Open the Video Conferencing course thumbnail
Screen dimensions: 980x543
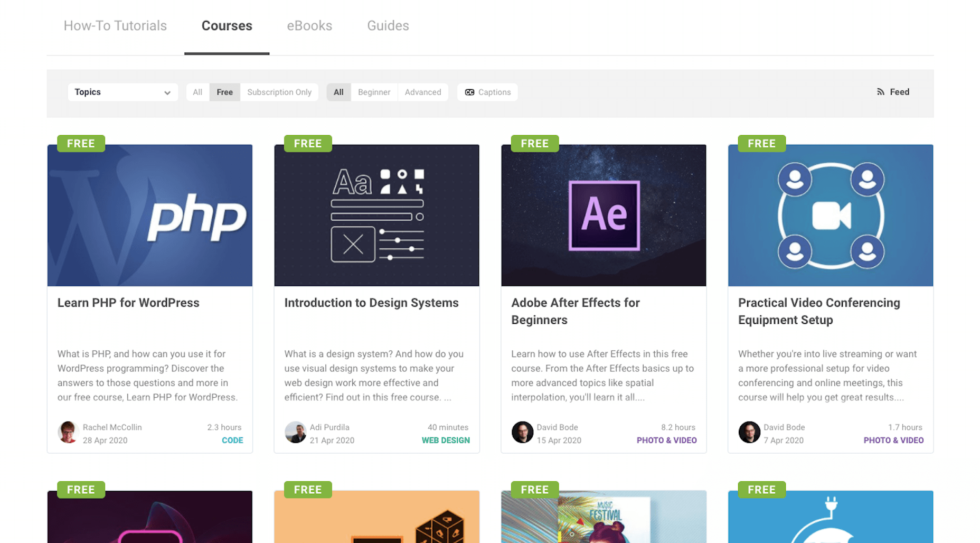(831, 216)
